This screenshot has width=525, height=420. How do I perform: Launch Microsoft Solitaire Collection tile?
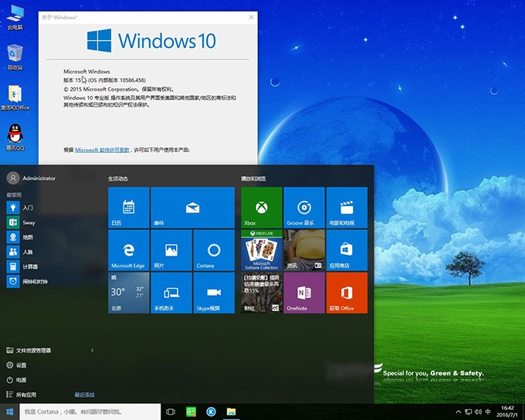tap(262, 249)
